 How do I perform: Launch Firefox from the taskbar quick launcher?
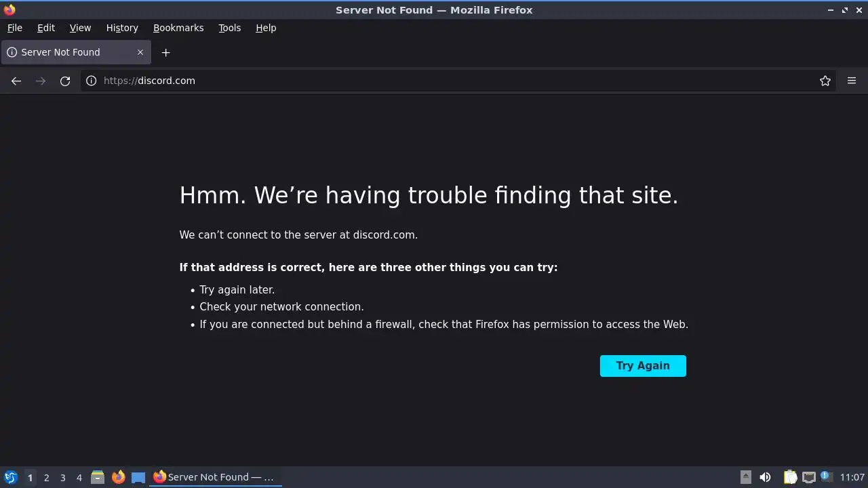118,477
